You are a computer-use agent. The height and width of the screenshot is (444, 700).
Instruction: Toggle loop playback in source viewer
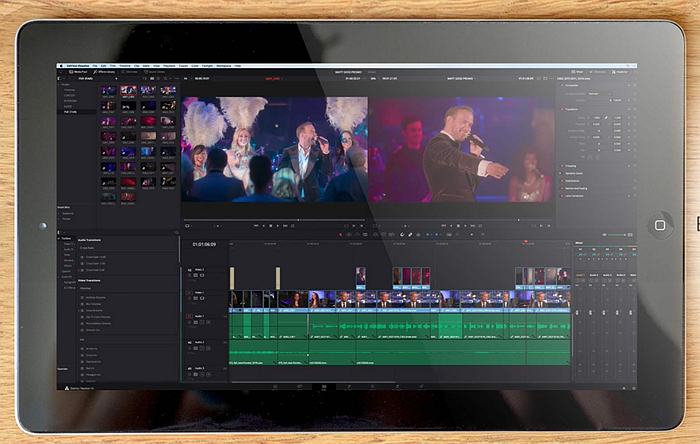point(293,226)
